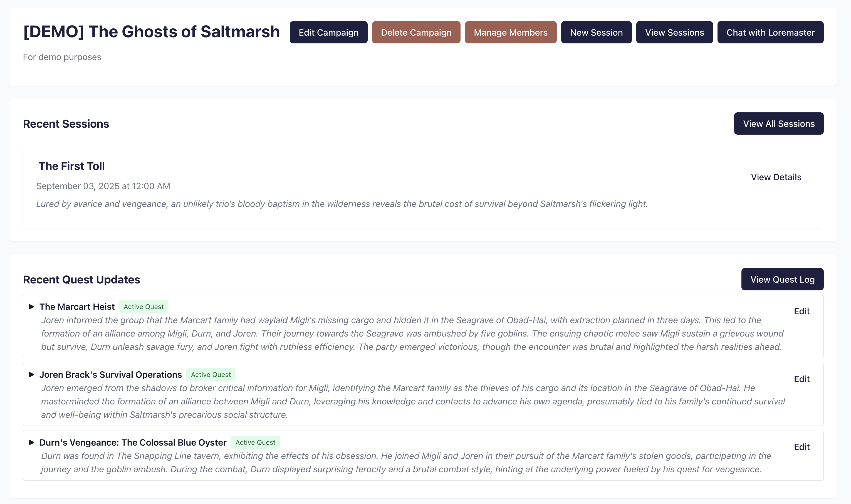The image size is (851, 504).
Task: Click the View All Sessions button
Action: point(778,123)
